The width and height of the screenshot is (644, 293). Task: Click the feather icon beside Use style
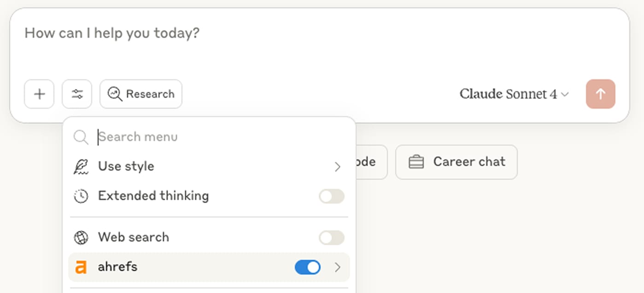[x=81, y=166]
